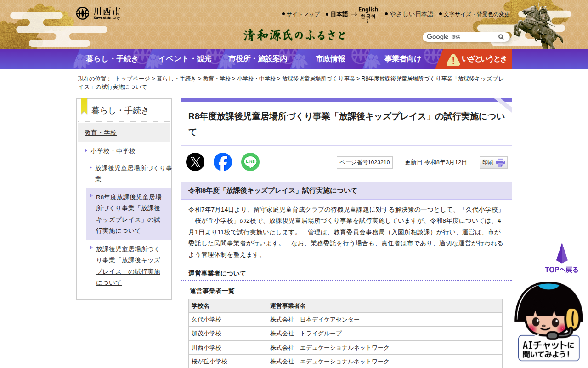Share this page via Facebook icon
This screenshot has width=588, height=368.
click(x=223, y=162)
